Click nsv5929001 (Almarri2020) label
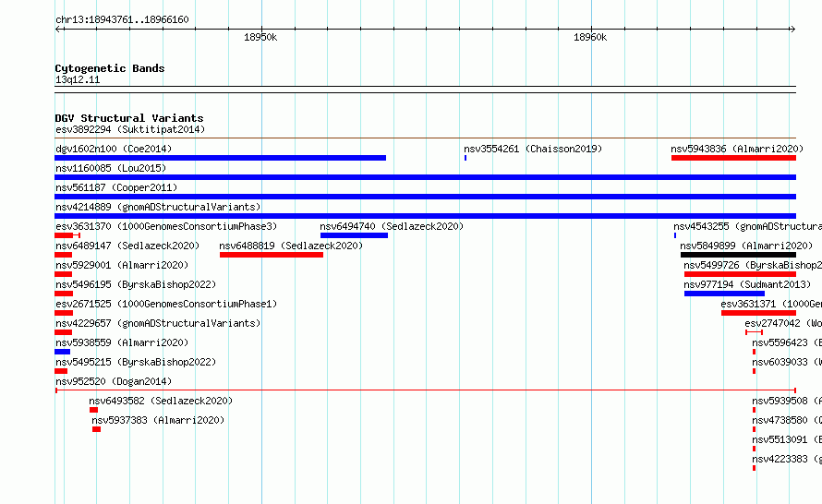The width and height of the screenshot is (822, 504). (x=122, y=265)
